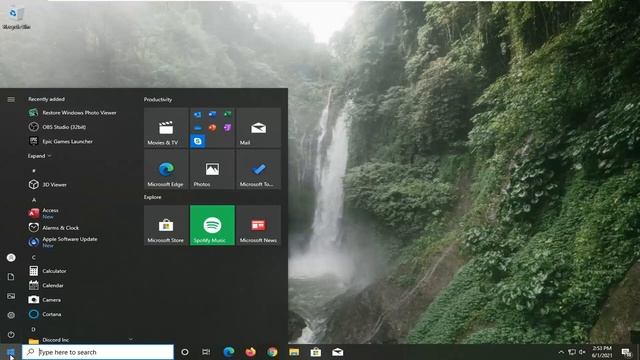Show hidden system tray icons

tap(561, 352)
